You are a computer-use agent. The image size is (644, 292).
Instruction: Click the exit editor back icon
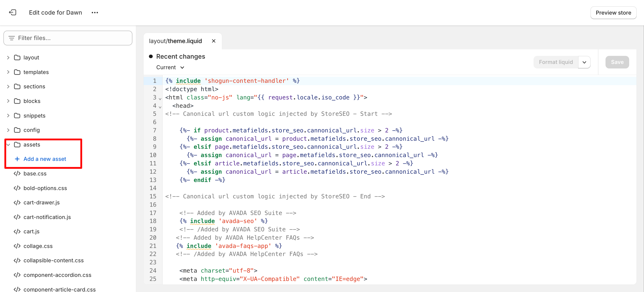click(x=13, y=13)
